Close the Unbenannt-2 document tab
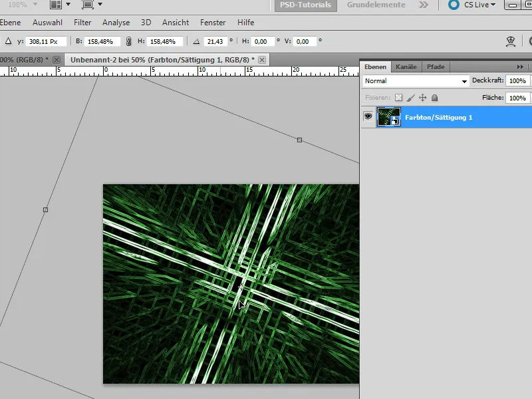This screenshot has height=399, width=532. [x=262, y=60]
